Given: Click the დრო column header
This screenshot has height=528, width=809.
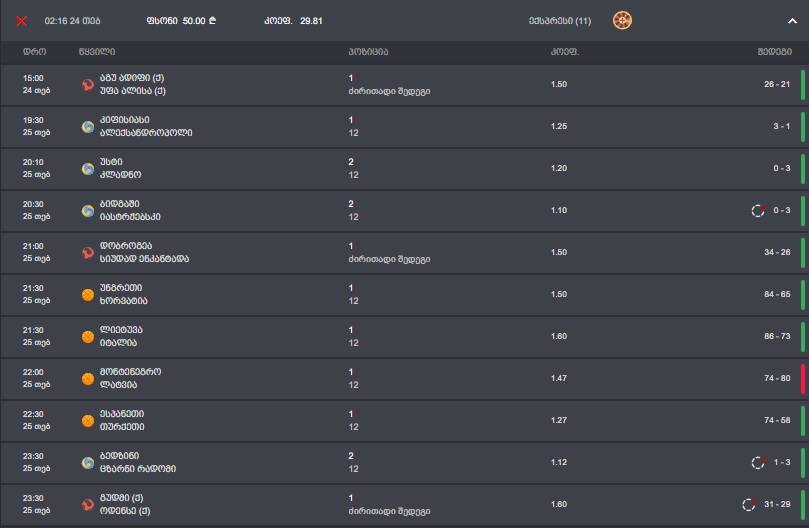Looking at the screenshot, I should (34, 51).
